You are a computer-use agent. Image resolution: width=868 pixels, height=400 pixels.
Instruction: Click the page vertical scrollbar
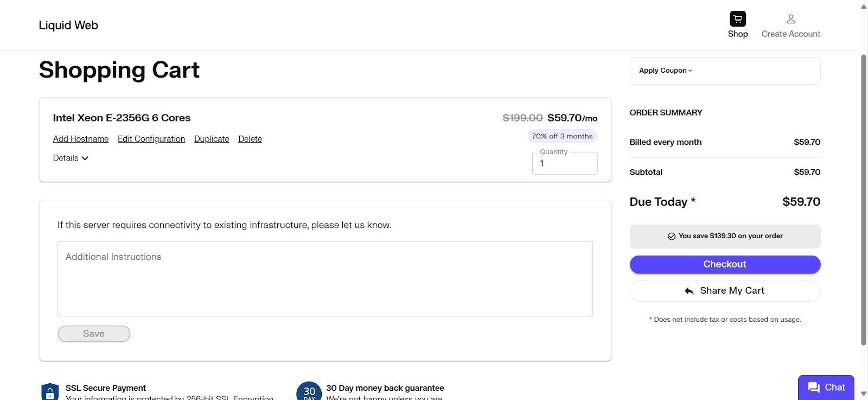point(864,200)
